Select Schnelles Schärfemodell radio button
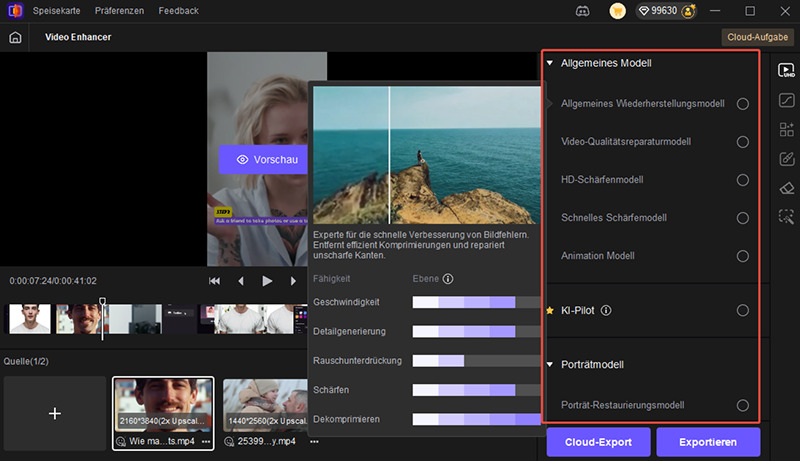The width and height of the screenshot is (800, 461). [743, 218]
